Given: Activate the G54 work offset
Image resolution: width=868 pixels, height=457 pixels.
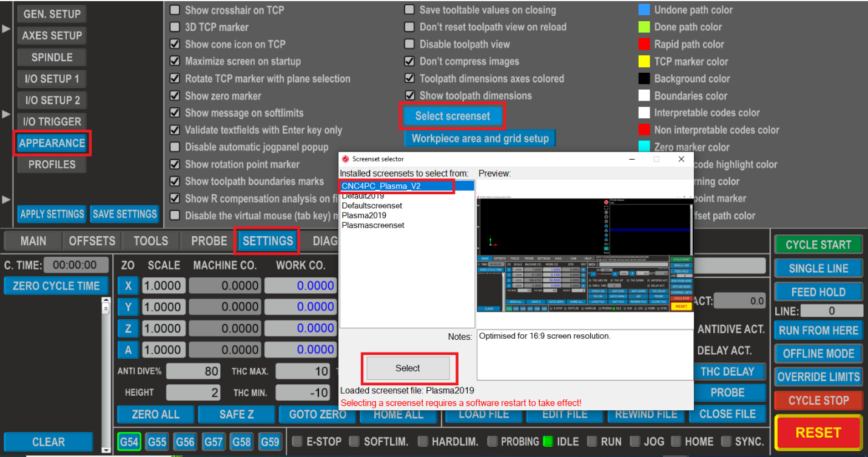Looking at the screenshot, I should (129, 442).
